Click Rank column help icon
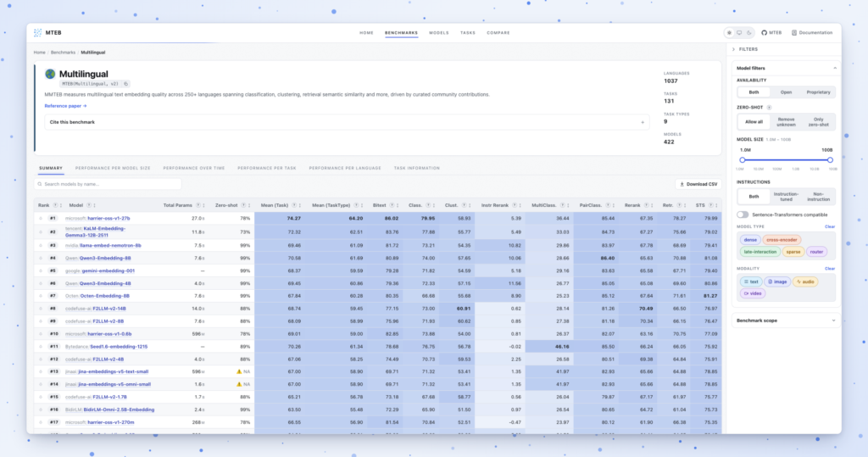This screenshot has height=457, width=868. click(55, 205)
